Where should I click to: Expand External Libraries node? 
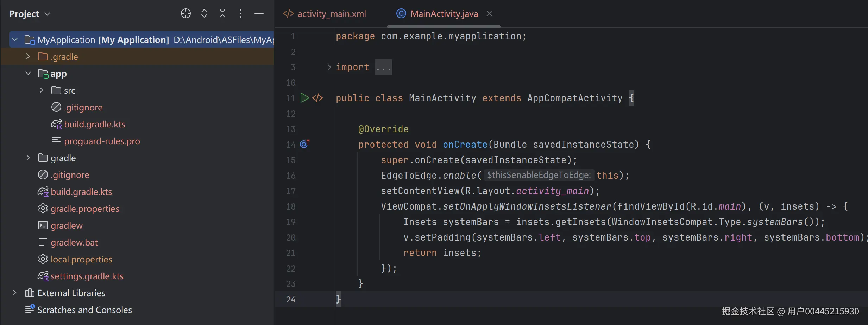[x=15, y=293]
